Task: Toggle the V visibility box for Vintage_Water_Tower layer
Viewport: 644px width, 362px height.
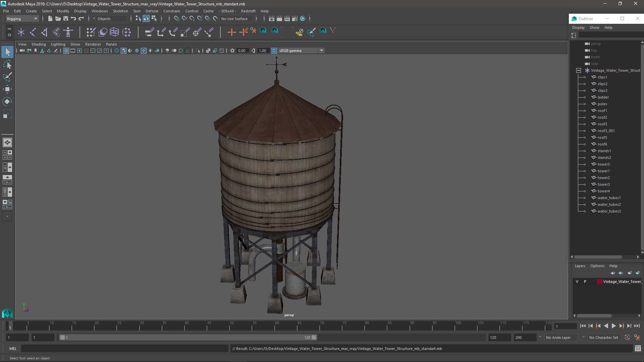Action: pyautogui.click(x=577, y=282)
